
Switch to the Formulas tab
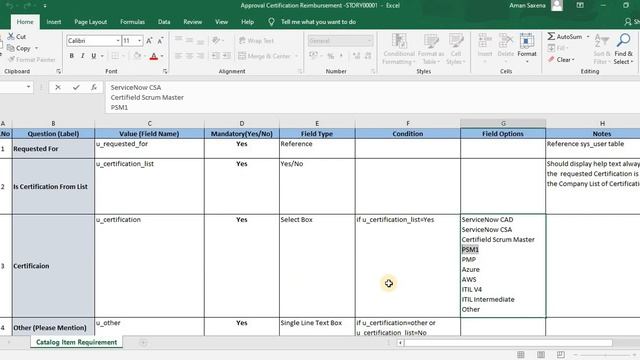[132, 22]
